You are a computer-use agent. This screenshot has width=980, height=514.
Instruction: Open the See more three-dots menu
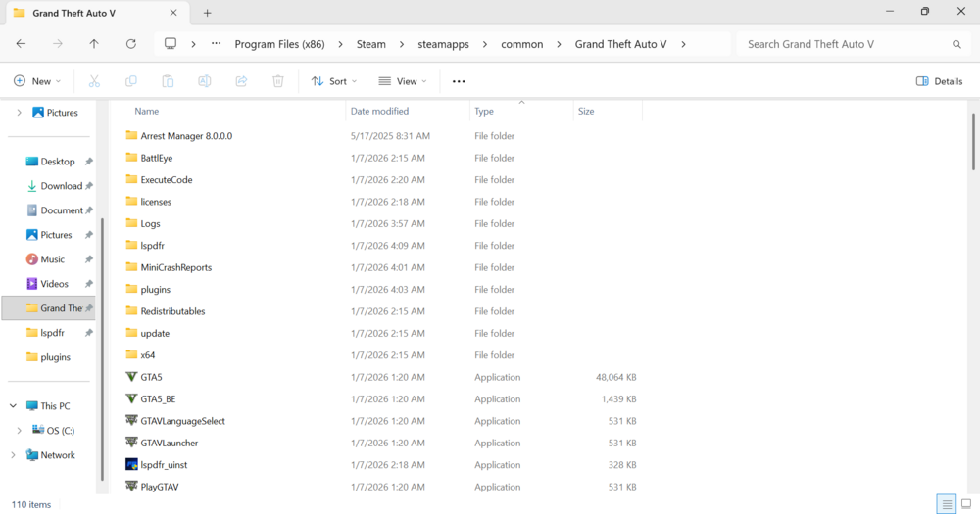click(459, 81)
